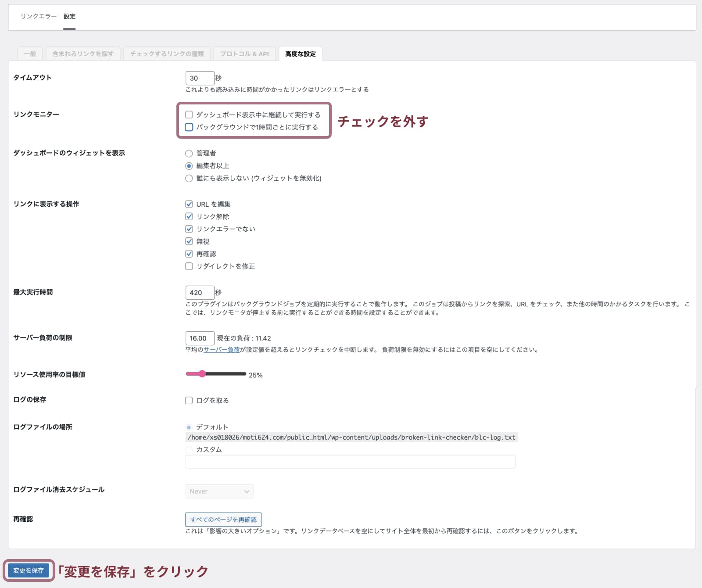Uncheck the 無視 checkbox
702x588 pixels.
(189, 241)
